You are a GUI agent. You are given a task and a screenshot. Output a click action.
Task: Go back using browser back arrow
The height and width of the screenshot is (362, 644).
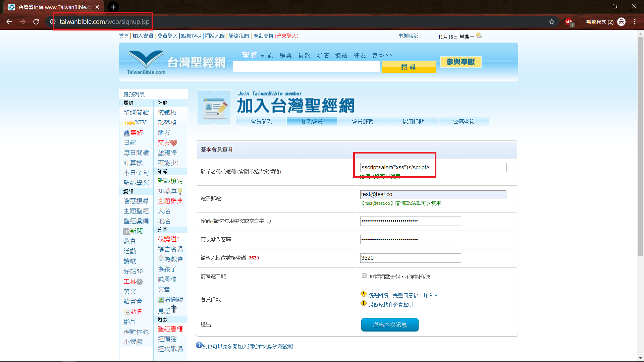click(x=9, y=22)
